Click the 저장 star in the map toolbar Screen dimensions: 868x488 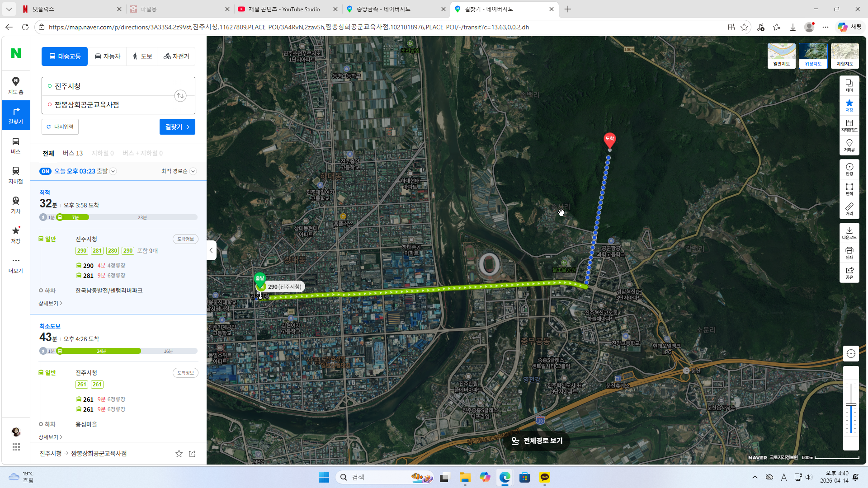pyautogui.click(x=849, y=105)
